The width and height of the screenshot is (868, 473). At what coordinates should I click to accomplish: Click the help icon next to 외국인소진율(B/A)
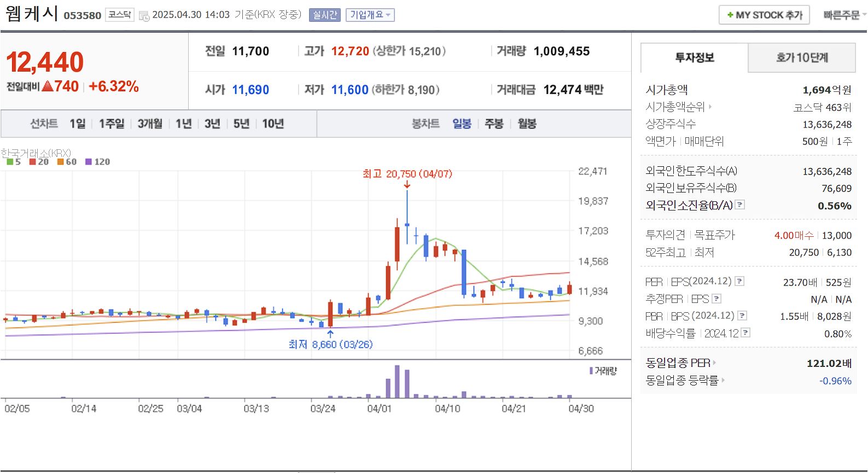point(740,205)
